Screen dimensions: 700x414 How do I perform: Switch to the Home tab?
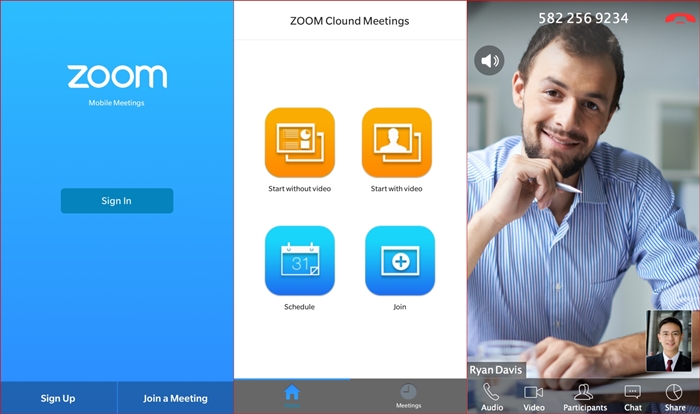(x=292, y=396)
